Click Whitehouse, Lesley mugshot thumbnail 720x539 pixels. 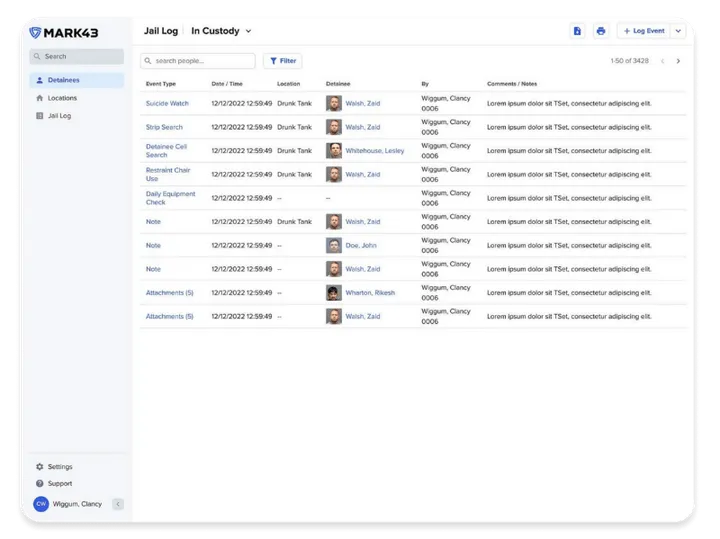point(334,151)
